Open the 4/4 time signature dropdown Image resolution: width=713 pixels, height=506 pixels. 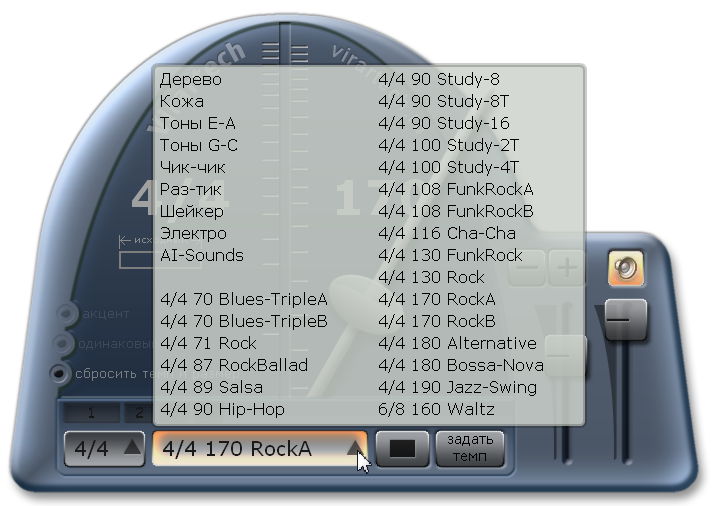(x=105, y=449)
